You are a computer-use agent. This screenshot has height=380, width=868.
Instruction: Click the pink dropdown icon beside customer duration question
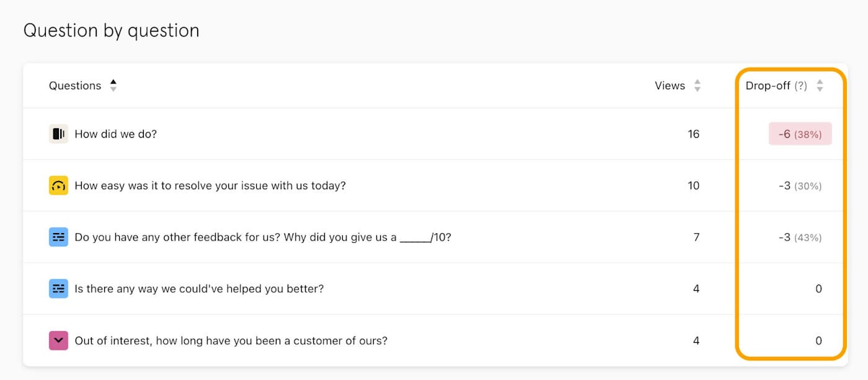(58, 340)
